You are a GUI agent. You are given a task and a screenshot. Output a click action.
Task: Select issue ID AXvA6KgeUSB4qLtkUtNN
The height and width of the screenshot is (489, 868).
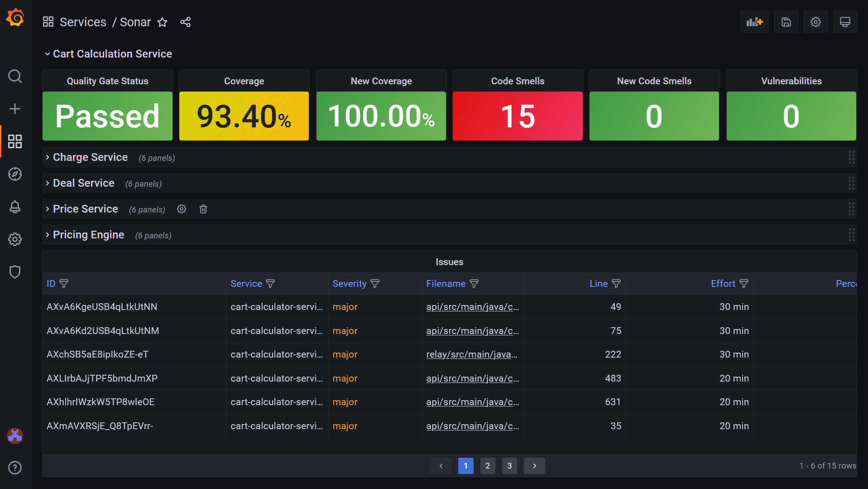(x=102, y=307)
